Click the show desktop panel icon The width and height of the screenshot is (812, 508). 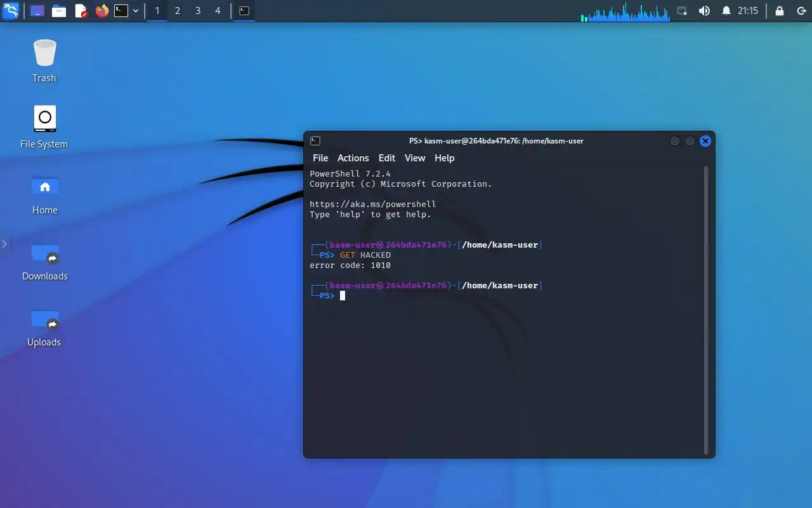point(37,11)
